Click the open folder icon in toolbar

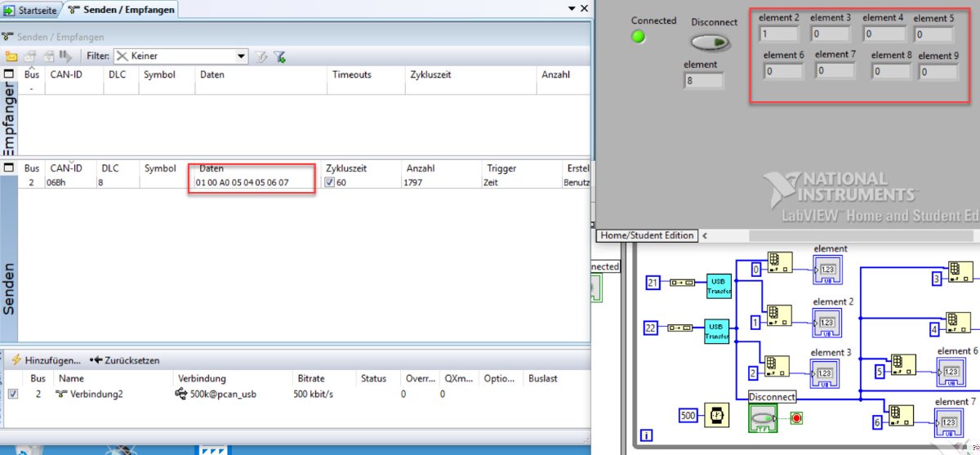11,56
